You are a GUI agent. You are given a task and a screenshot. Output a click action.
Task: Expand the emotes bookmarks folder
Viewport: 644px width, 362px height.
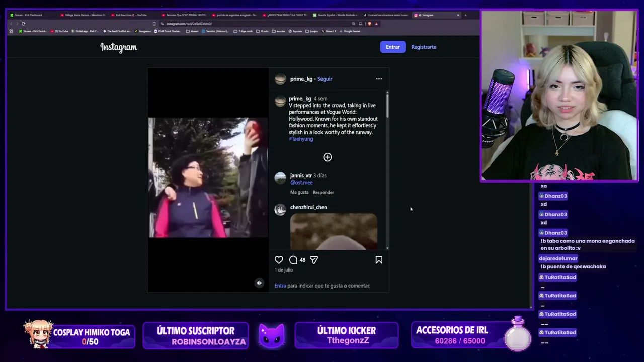point(279,31)
